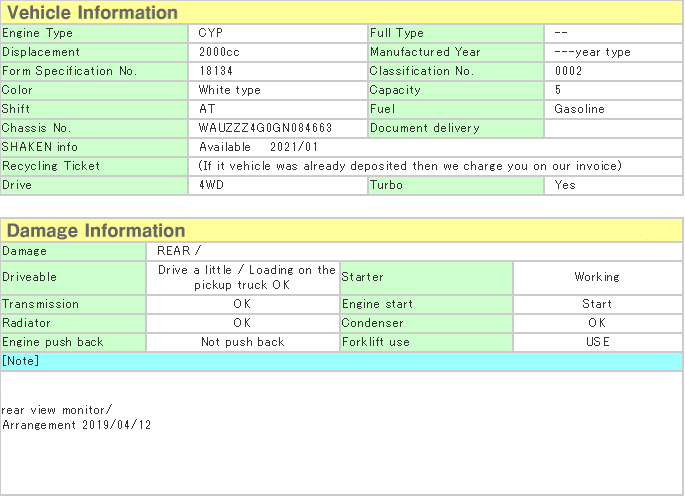Click the Damage value REAR /
Screen dimensions: 685x496
click(x=179, y=251)
